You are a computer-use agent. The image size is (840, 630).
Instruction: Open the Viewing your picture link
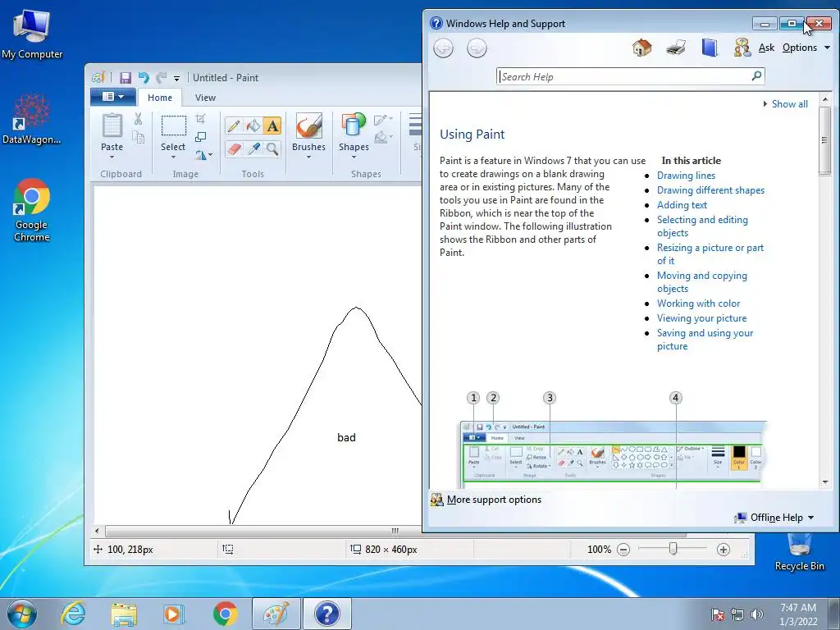coord(701,318)
